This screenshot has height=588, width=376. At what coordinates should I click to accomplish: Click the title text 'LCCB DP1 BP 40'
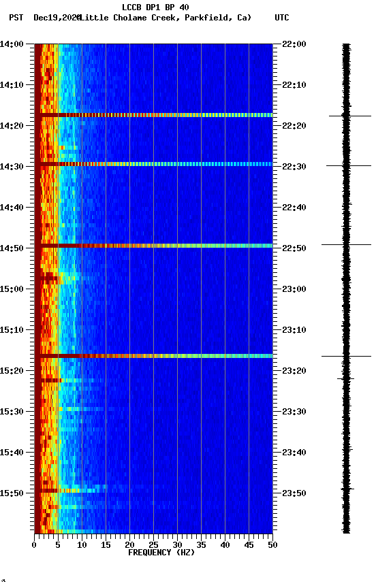pyautogui.click(x=155, y=7)
